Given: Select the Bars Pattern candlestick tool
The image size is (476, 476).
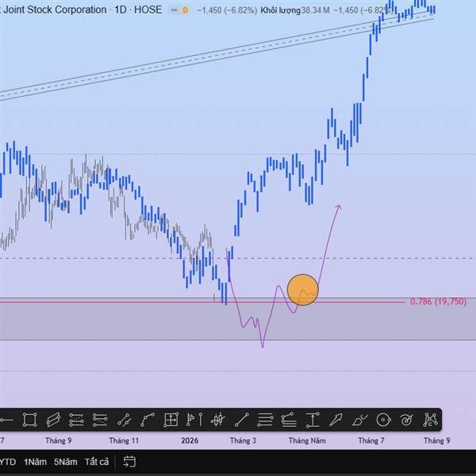Looking at the screenshot, I should click(x=217, y=420).
